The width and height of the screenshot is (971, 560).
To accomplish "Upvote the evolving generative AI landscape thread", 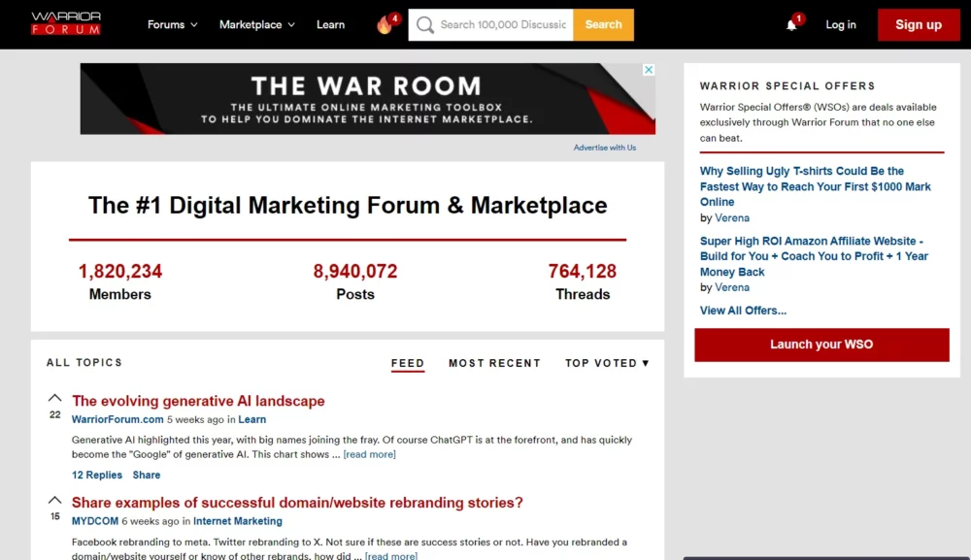I will [x=55, y=398].
